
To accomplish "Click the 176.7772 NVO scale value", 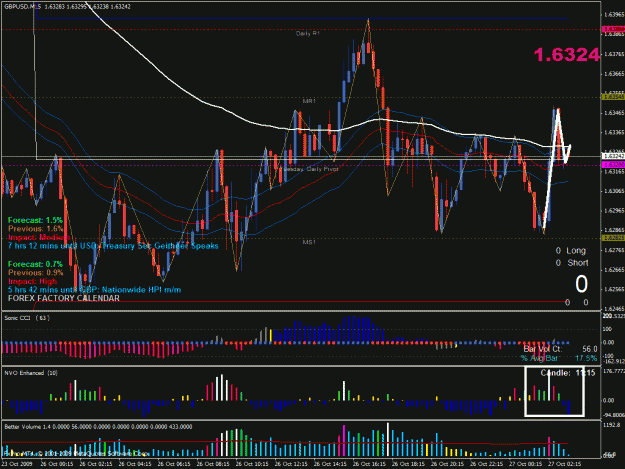I will pyautogui.click(x=614, y=371).
